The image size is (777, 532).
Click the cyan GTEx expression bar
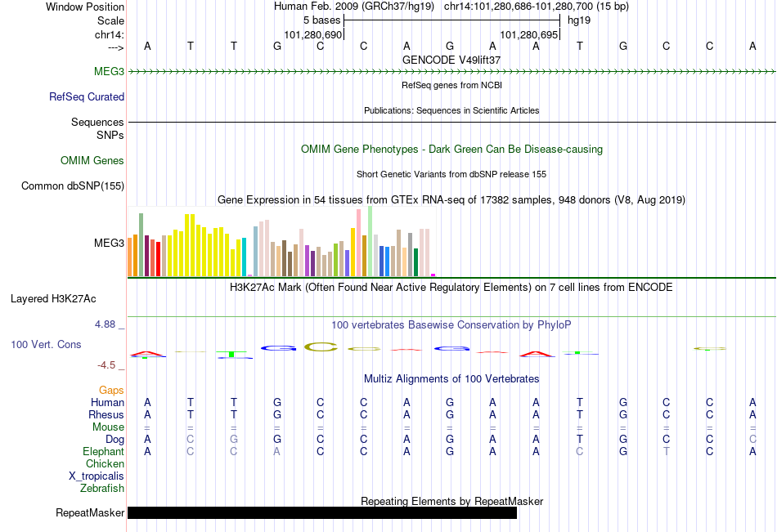coord(244,257)
